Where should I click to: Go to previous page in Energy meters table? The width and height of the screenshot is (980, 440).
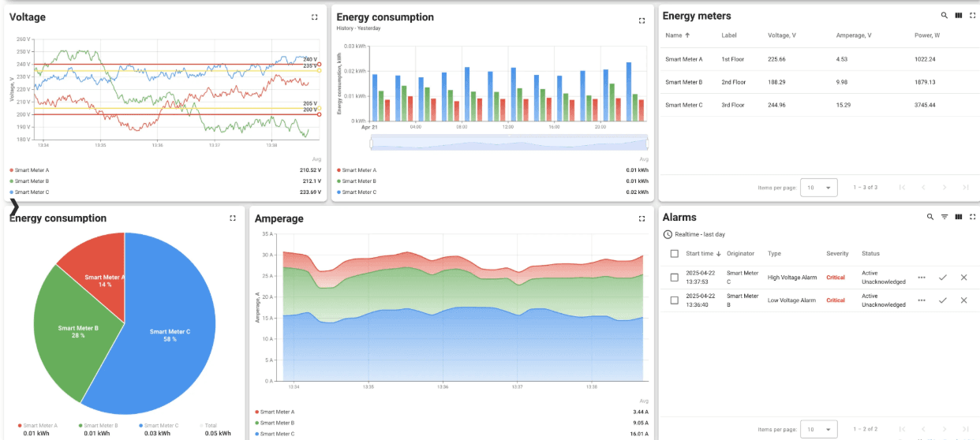pos(923,187)
